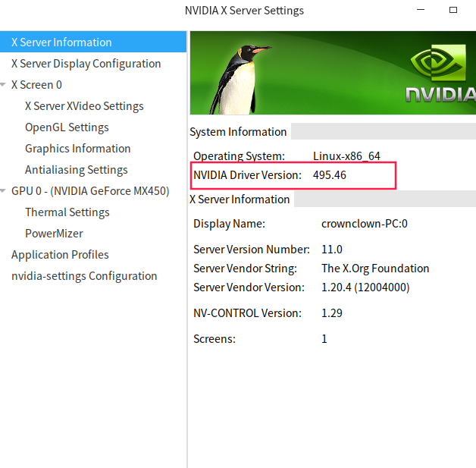
Task: Open Thermal Settings page
Action: [x=67, y=212]
